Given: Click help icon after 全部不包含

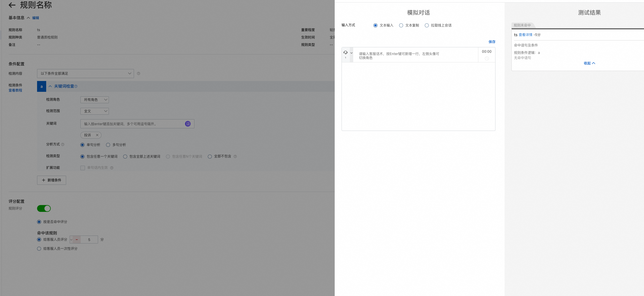Looking at the screenshot, I should click(235, 156).
